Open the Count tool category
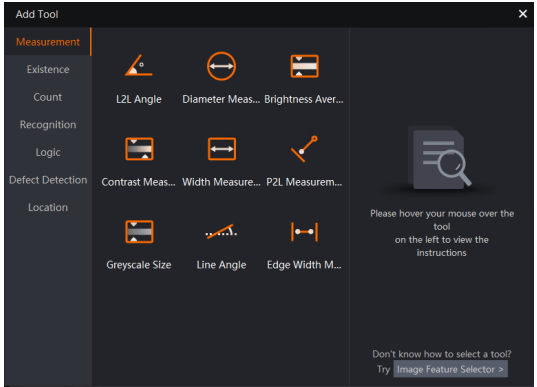 click(48, 97)
